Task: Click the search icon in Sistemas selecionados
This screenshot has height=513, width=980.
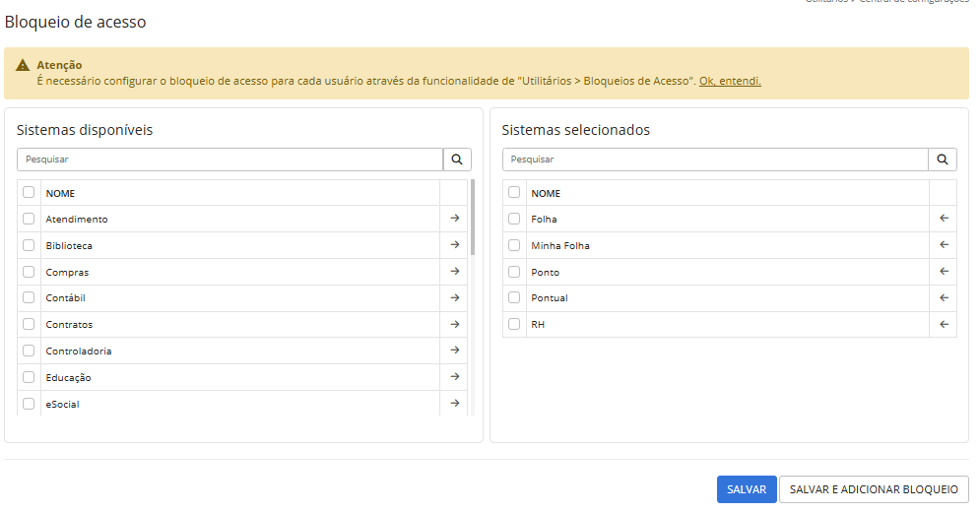Action: [x=943, y=159]
